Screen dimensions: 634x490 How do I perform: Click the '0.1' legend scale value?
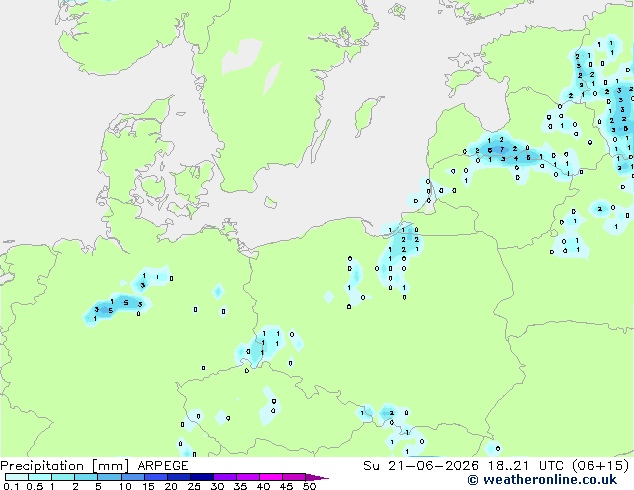pyautogui.click(x=11, y=486)
